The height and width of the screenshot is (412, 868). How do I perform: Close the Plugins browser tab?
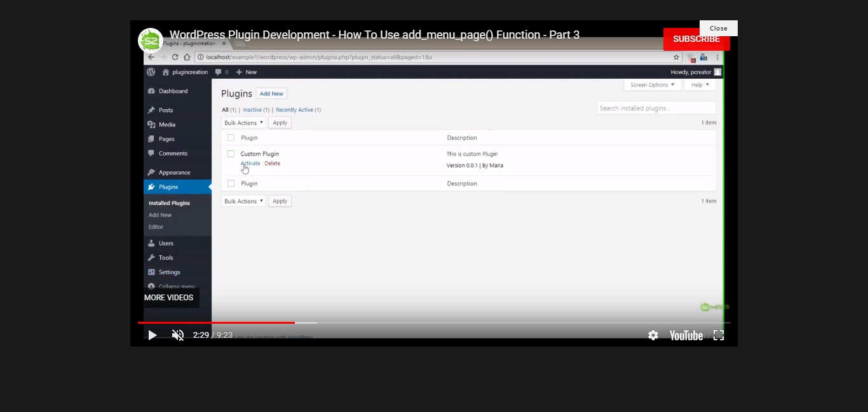click(224, 44)
